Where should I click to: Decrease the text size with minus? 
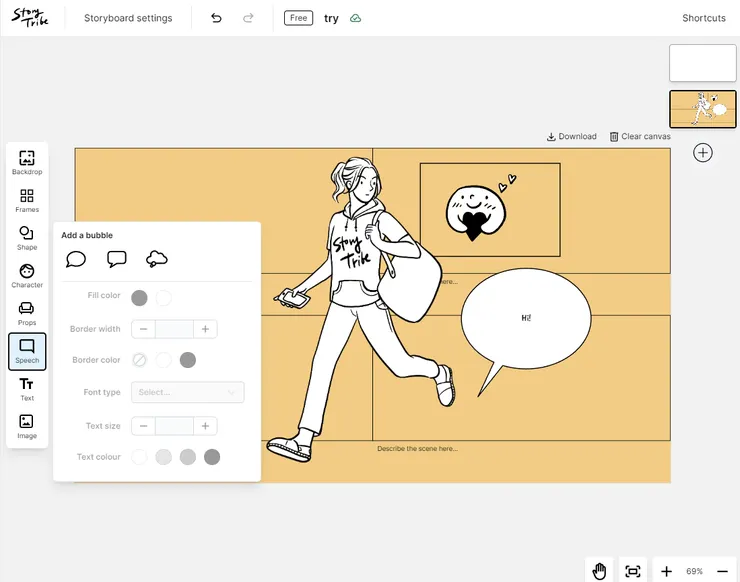(x=143, y=426)
